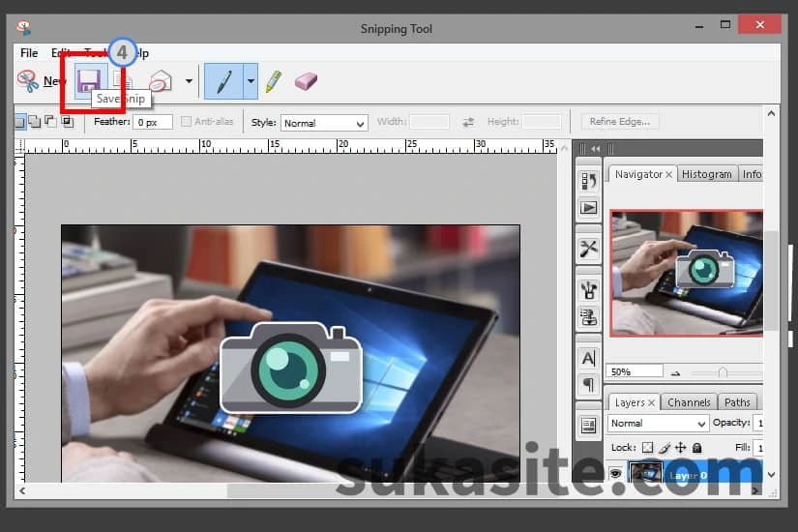Image resolution: width=798 pixels, height=532 pixels.
Task: Switch to the Channels tab
Action: click(689, 402)
